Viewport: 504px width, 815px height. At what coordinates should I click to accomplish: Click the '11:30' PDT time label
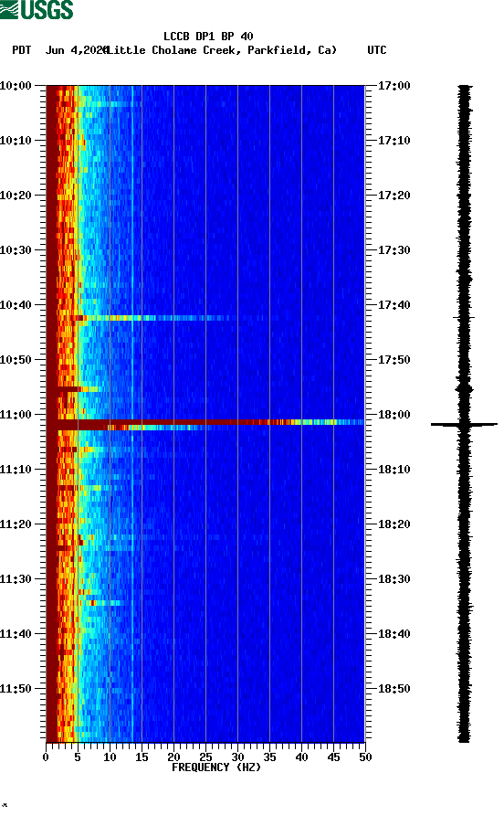pos(16,579)
